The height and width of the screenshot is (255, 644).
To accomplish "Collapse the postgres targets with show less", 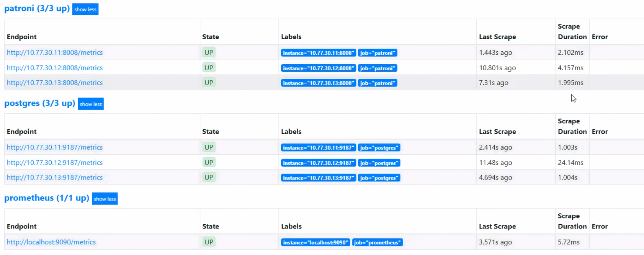I will (91, 104).
